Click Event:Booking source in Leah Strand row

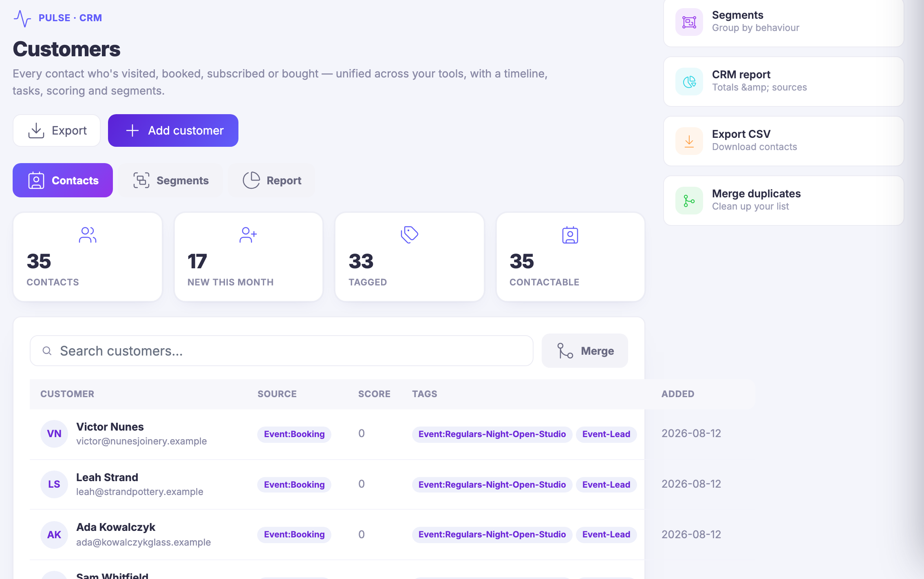click(x=294, y=485)
